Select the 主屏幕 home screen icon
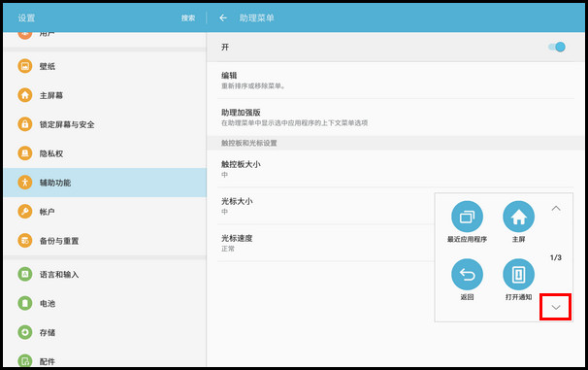 tap(25, 95)
